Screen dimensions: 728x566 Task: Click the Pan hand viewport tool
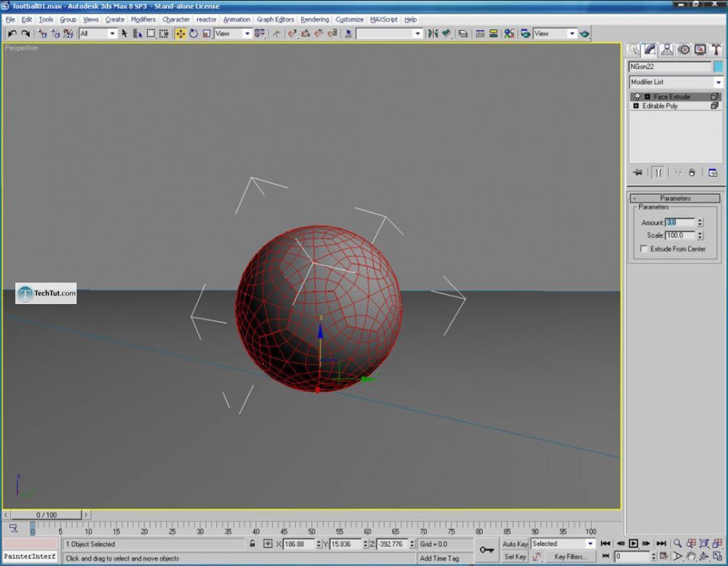tap(690, 557)
